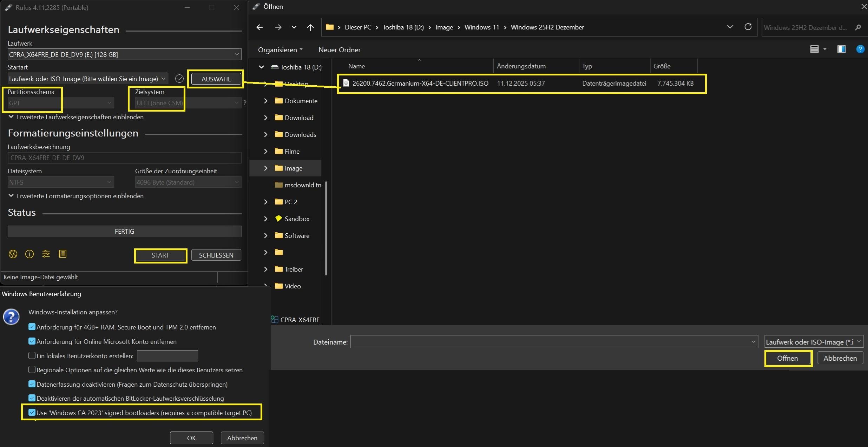Open the blue help question icon
The image size is (868, 447).
[860, 49]
